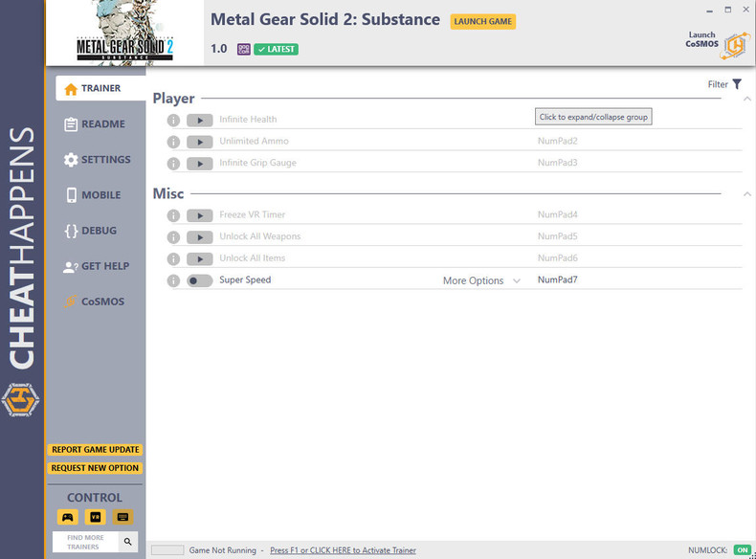Image resolution: width=756 pixels, height=559 pixels.
Task: Expand More Options for Super Speed
Action: (x=481, y=280)
